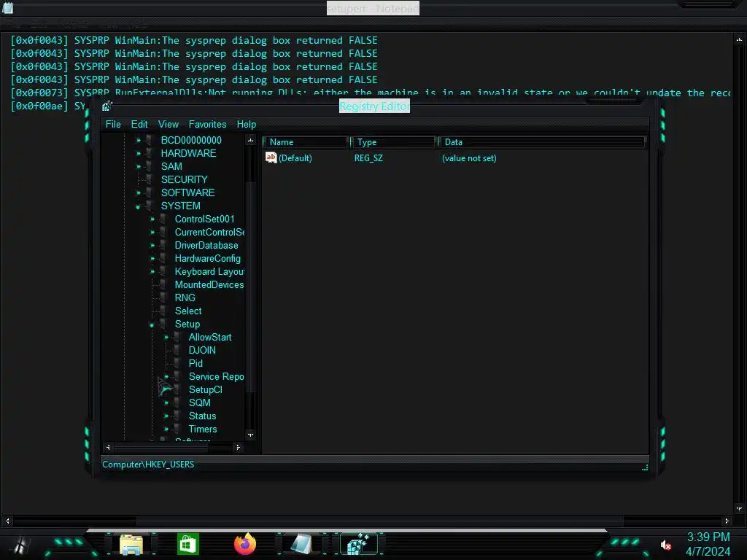Collapse the SYSTEM key arrow
This screenshot has height=560, width=747.
click(x=138, y=206)
